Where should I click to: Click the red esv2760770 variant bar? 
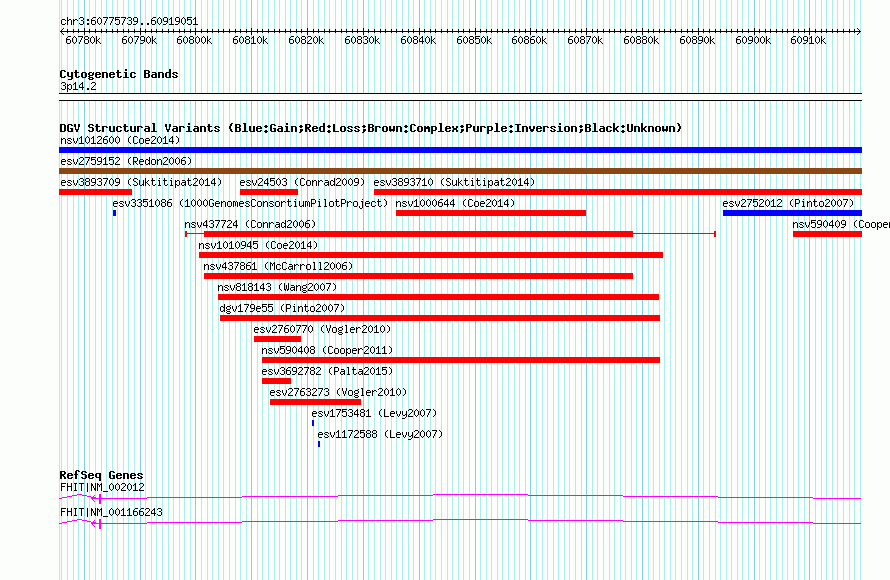click(x=278, y=339)
